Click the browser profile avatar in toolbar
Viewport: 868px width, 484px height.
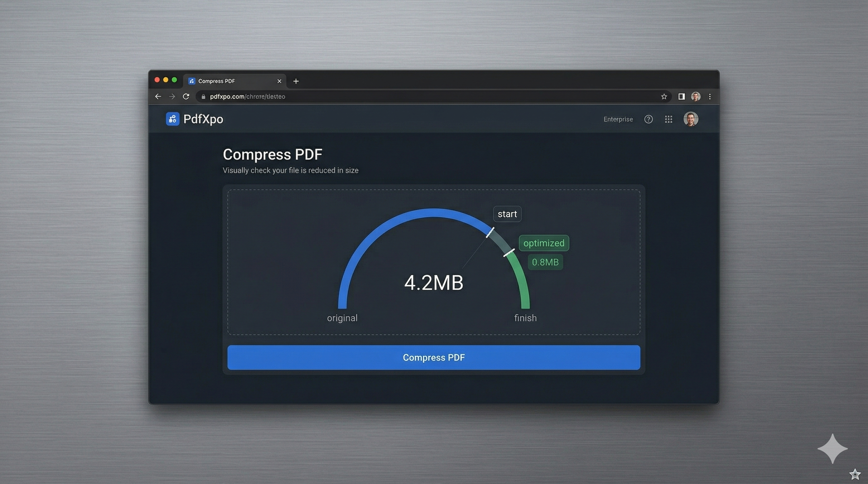pyautogui.click(x=695, y=97)
